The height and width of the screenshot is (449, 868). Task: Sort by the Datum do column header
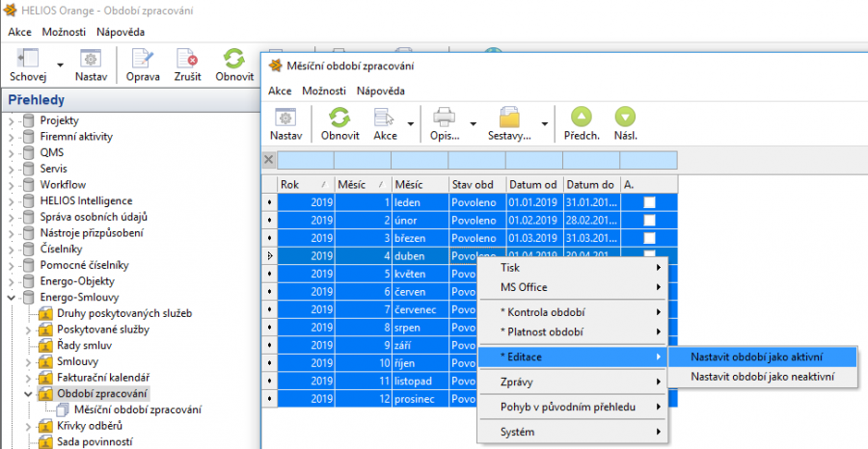click(592, 185)
